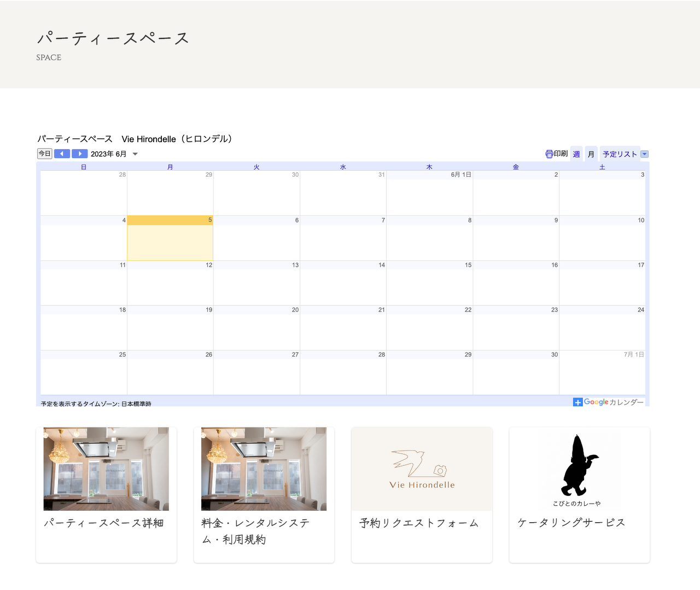Open the 予約リクエストフォーム link

point(419,523)
